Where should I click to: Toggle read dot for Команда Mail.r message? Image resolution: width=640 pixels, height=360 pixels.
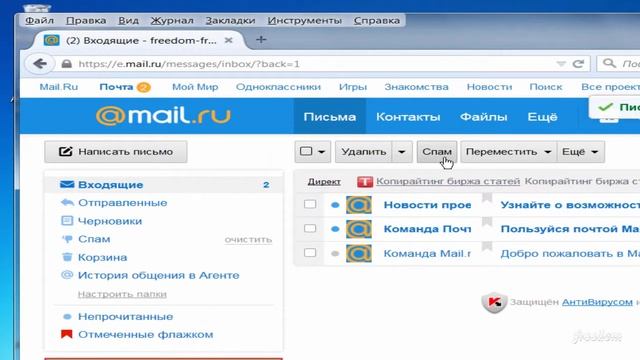pos(335,253)
